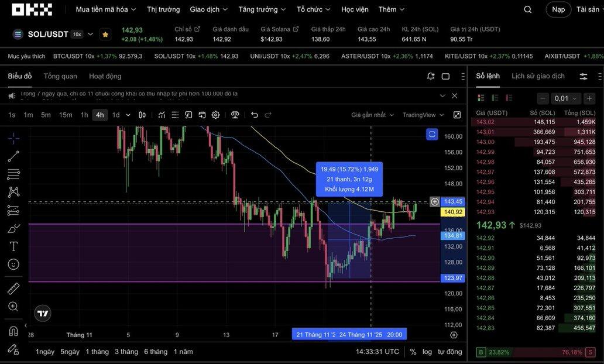
Task: Enable auto scale (tự động)
Action: [x=449, y=352]
